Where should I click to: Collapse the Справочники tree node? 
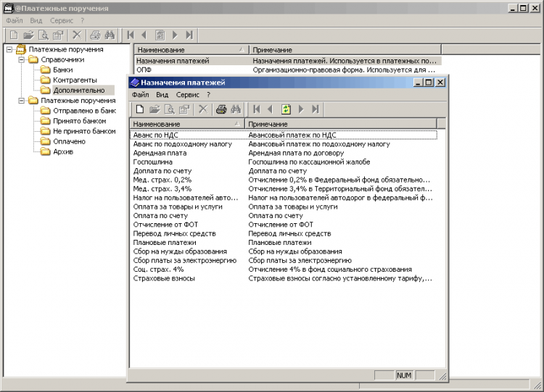[21, 59]
